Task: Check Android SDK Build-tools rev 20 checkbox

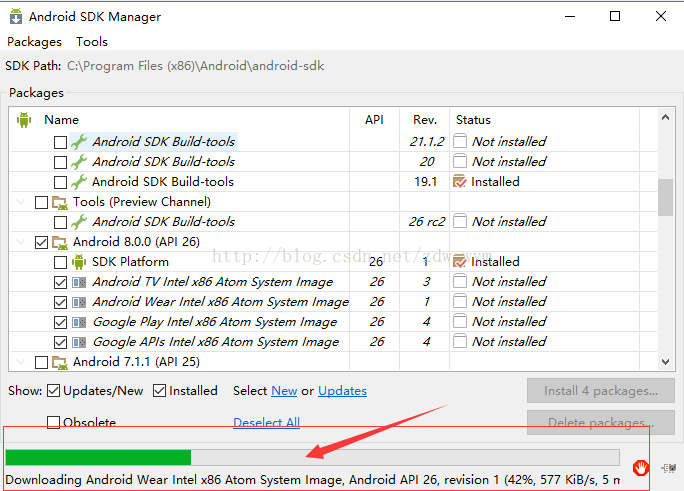Action: pyautogui.click(x=60, y=162)
